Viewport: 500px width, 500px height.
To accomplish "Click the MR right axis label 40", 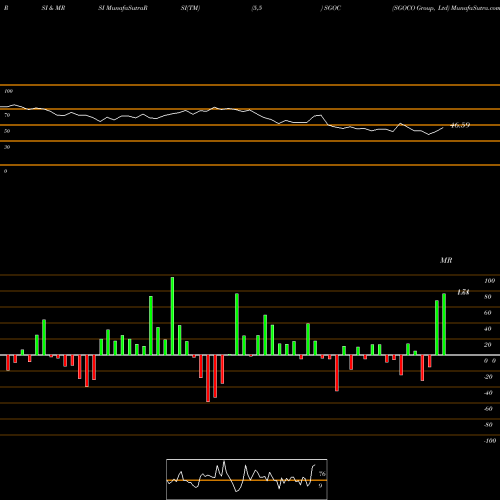I will click(488, 329).
